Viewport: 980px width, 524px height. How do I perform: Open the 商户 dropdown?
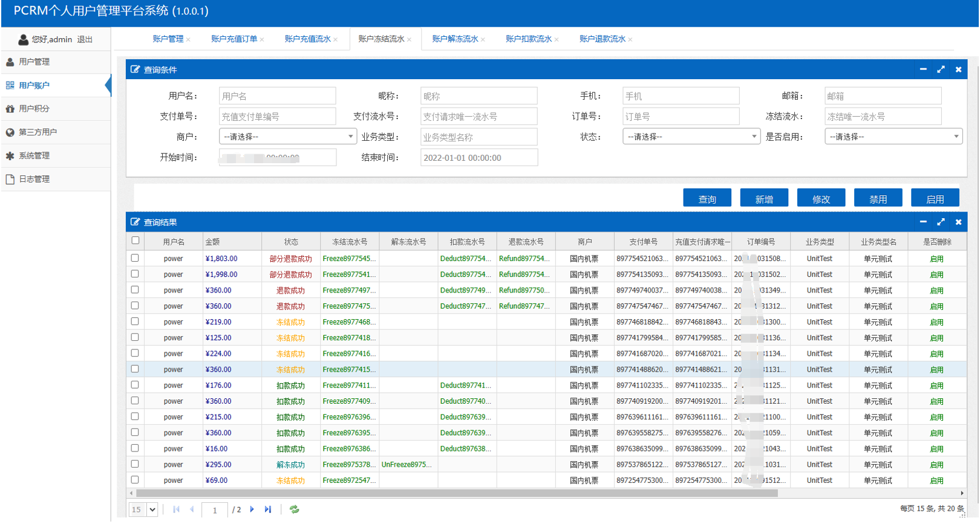coord(287,137)
